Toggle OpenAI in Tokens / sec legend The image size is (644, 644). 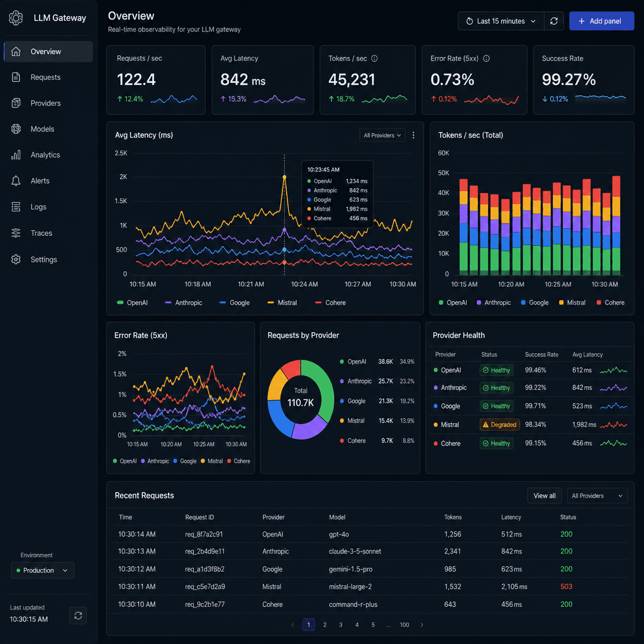coord(453,303)
